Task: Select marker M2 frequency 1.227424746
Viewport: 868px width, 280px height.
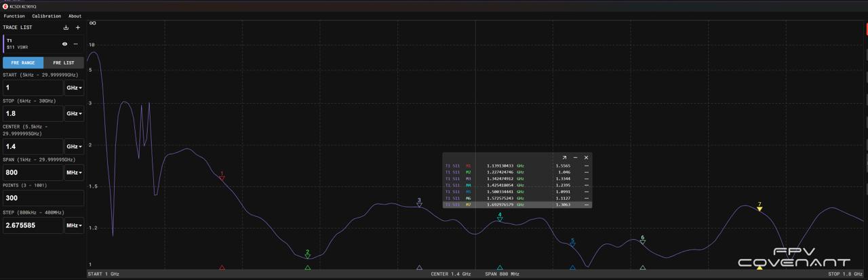Action: pos(500,172)
